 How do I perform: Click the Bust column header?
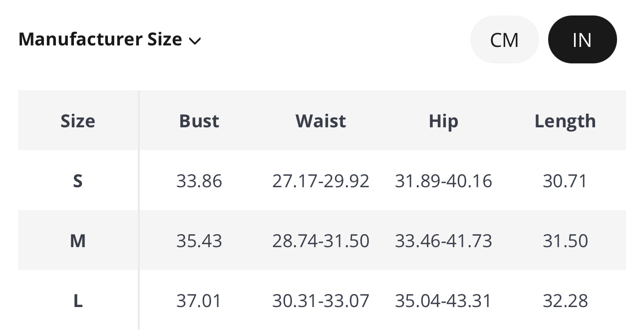(x=199, y=121)
